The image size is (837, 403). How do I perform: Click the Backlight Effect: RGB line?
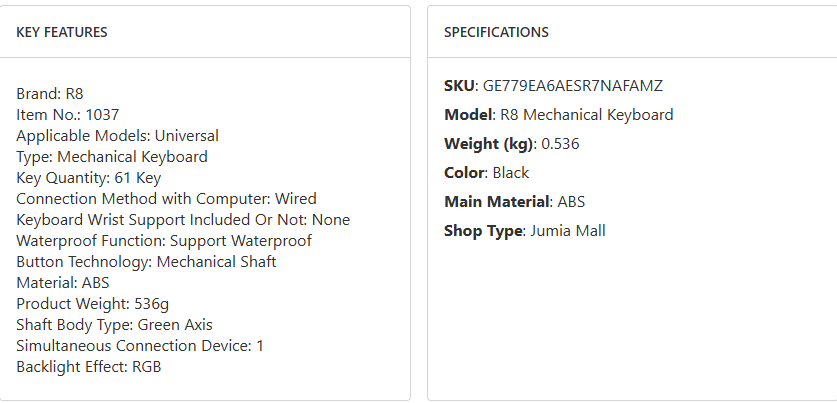coord(89,367)
